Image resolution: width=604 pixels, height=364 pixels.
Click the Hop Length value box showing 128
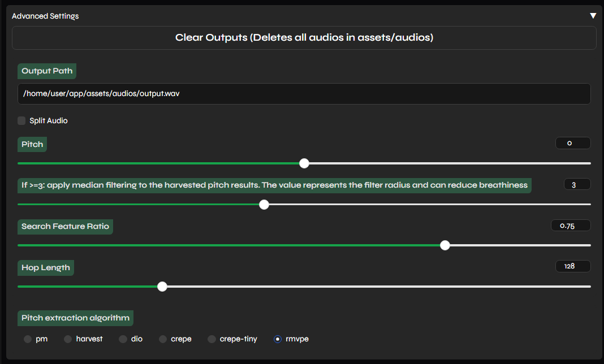point(573,266)
